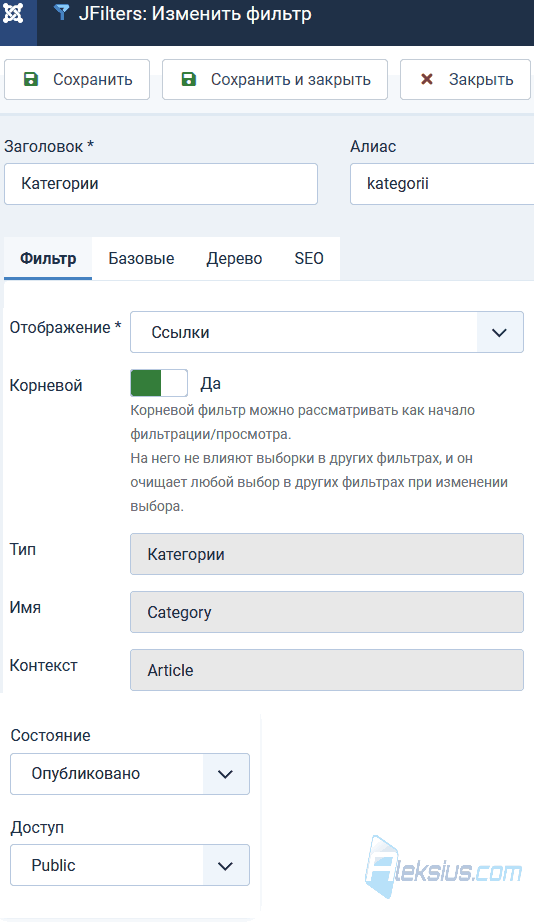Click the Да label beside the switch
The image size is (534, 922).
click(x=211, y=384)
